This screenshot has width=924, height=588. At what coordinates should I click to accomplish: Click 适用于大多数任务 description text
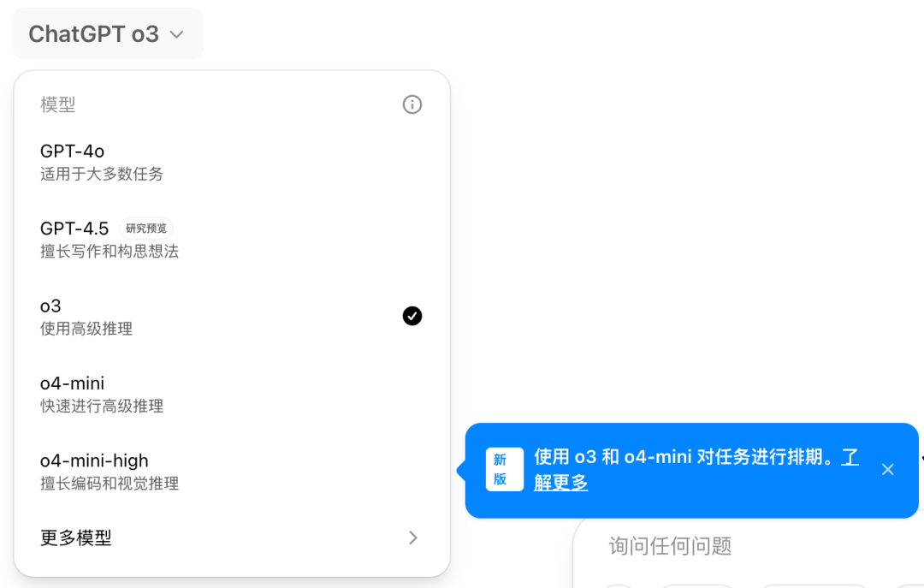pyautogui.click(x=101, y=174)
